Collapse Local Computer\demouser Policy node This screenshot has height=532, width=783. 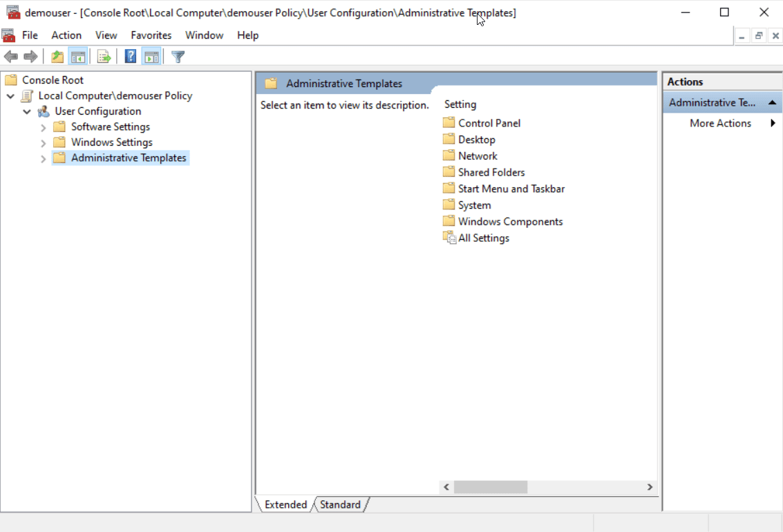click(10, 96)
